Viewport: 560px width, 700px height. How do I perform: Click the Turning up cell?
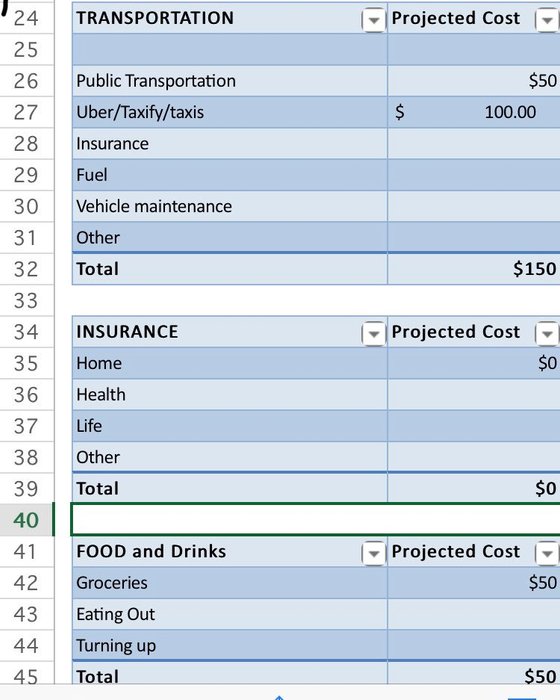230,646
